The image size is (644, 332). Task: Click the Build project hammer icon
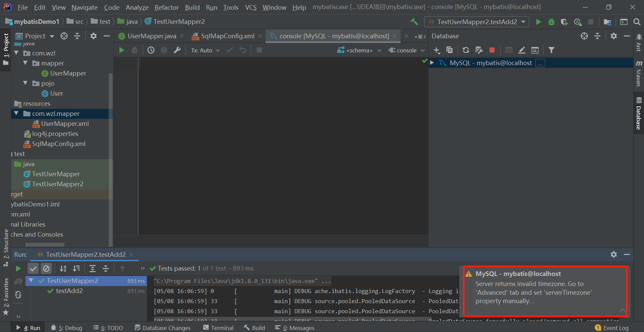[x=414, y=22]
